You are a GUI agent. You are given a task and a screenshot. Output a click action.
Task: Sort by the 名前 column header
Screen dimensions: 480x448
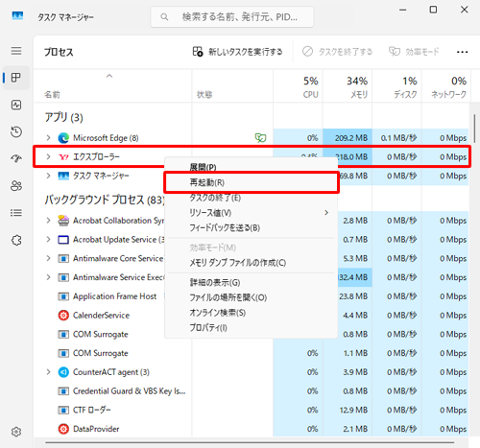point(112,86)
